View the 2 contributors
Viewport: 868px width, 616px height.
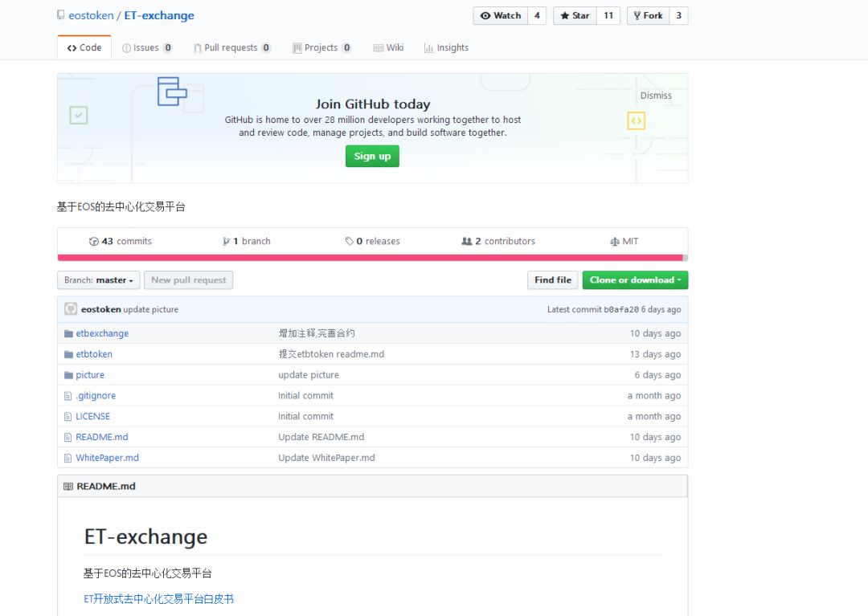point(499,241)
